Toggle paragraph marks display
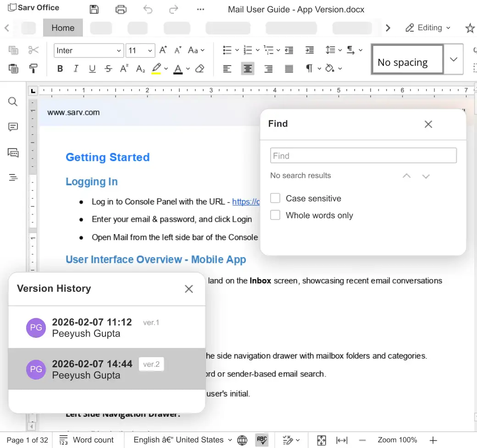Viewport: 477px width, 448px height. [310, 68]
